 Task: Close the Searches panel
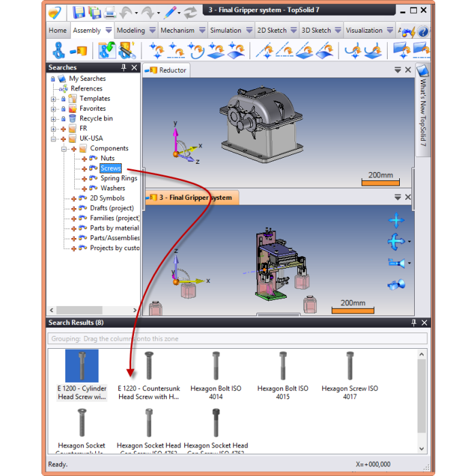[134, 67]
